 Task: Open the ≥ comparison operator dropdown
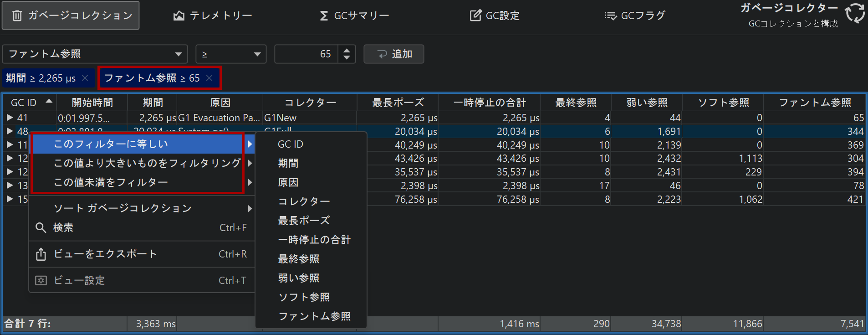pos(231,54)
